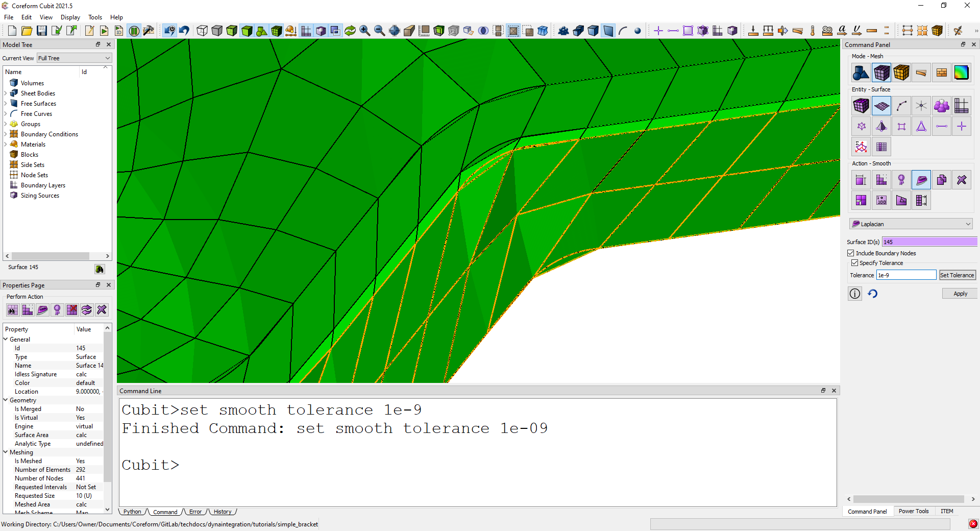
Task: Click the Tolerance input field
Action: coord(906,275)
